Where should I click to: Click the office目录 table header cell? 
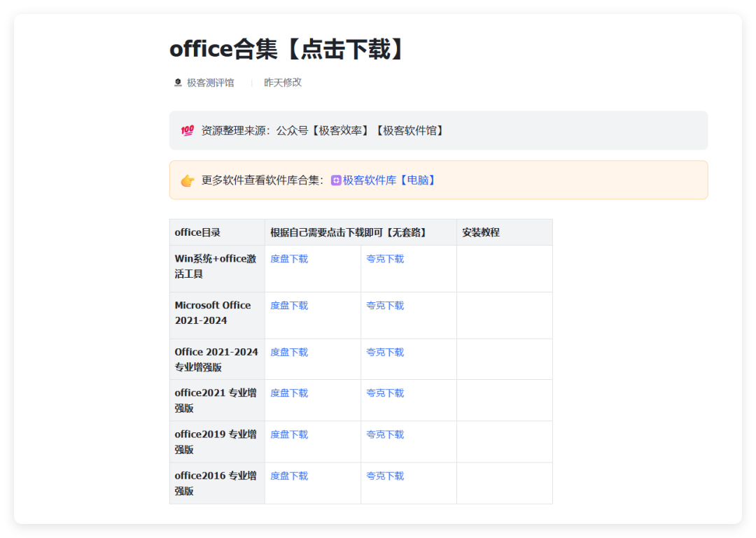(217, 232)
